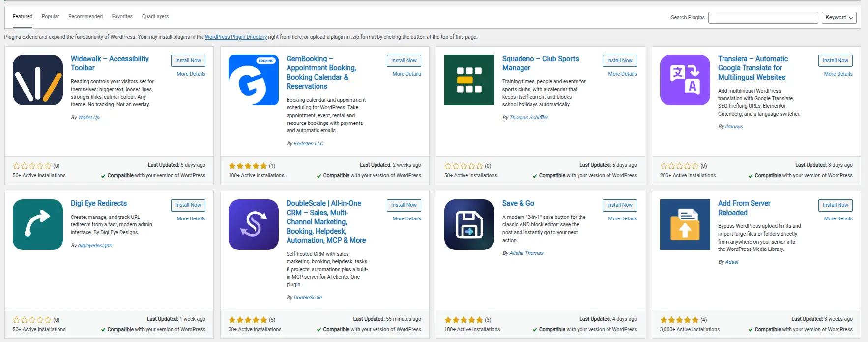
Task: Click the five-star rating of DoubleScale
Action: click(x=248, y=320)
